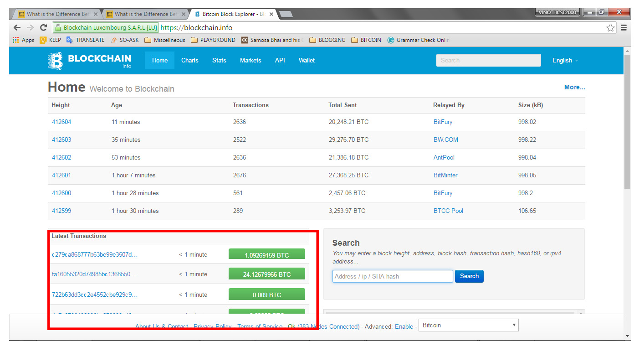This screenshot has width=644, height=341.
Task: Click the size value 106.65
Action: click(x=527, y=211)
